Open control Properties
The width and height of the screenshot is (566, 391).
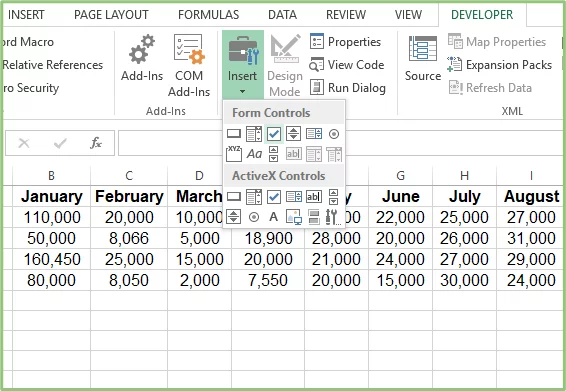click(x=345, y=42)
